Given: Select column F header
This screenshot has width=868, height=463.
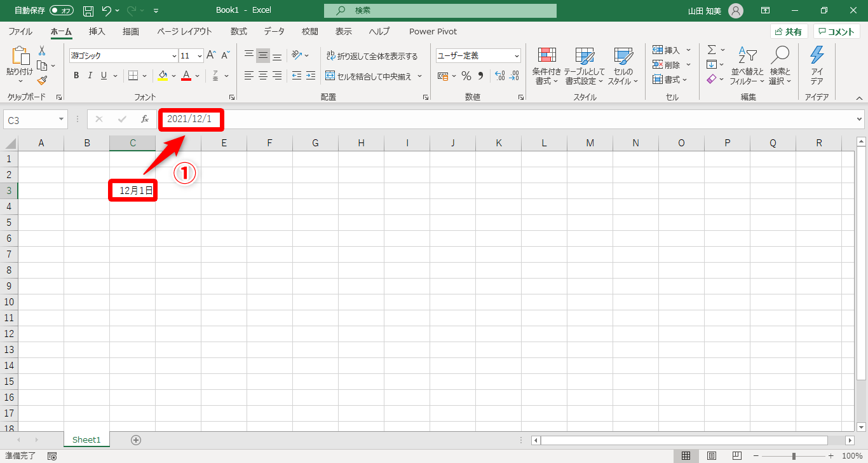Looking at the screenshot, I should pyautogui.click(x=269, y=143).
